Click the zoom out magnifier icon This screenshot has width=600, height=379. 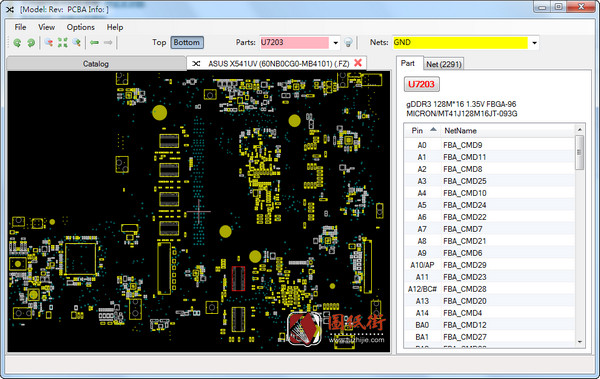point(49,42)
